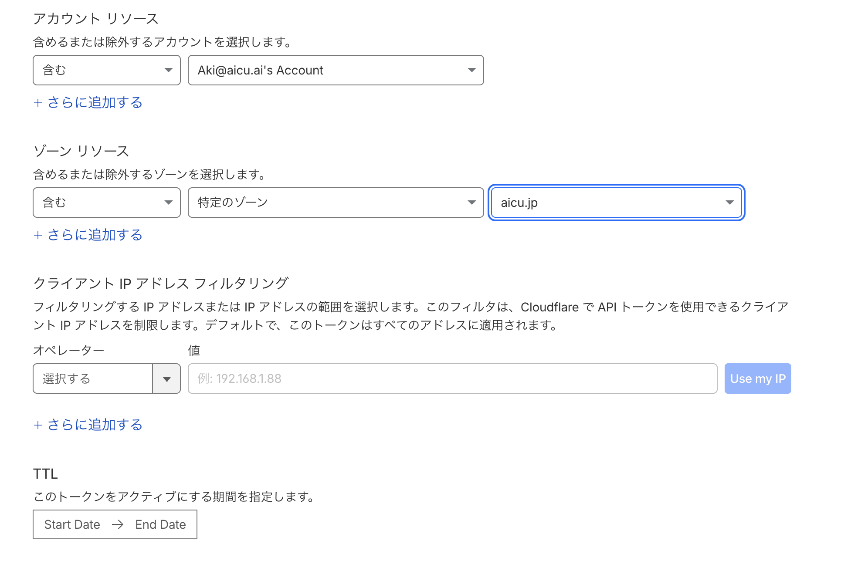Click the caret icon on Aki@aicu.ai's Account selector
Viewport: 868px width, 588px height.
472,70
